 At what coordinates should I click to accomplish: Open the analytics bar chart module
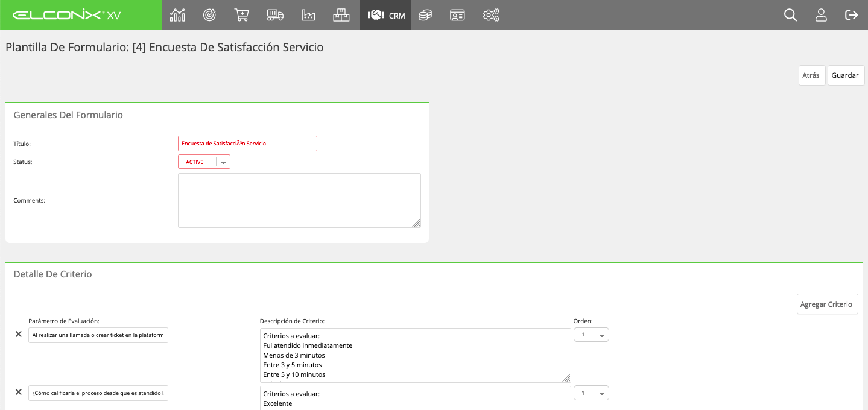coord(177,15)
